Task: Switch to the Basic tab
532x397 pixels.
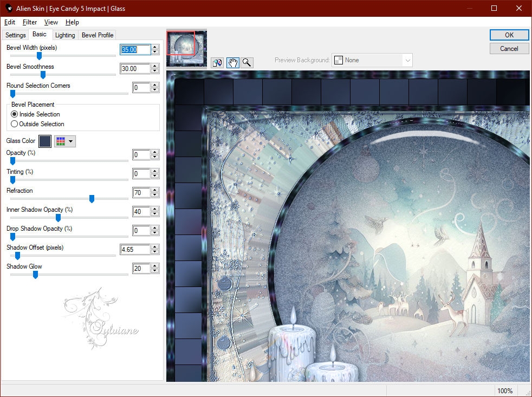Action: click(x=40, y=34)
